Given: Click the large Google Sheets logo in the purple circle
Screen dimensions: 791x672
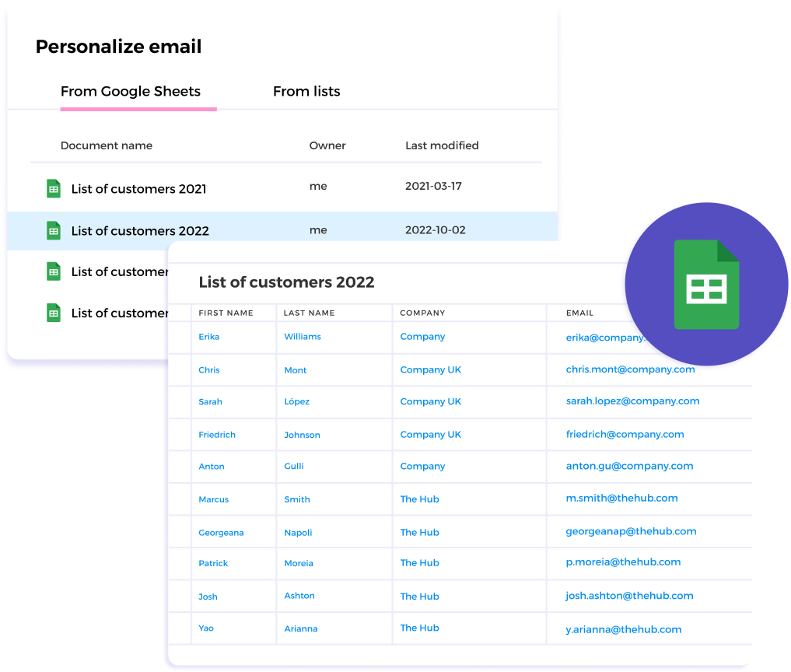Looking at the screenshot, I should 708,284.
